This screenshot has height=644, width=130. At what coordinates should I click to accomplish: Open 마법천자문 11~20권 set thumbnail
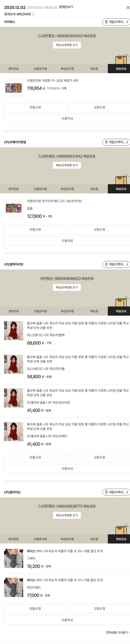(14, 88)
